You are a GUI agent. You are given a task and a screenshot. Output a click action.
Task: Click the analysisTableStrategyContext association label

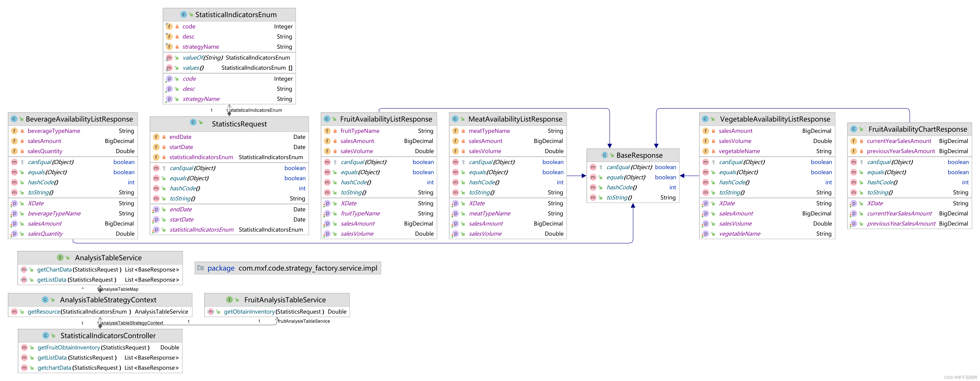(132, 323)
